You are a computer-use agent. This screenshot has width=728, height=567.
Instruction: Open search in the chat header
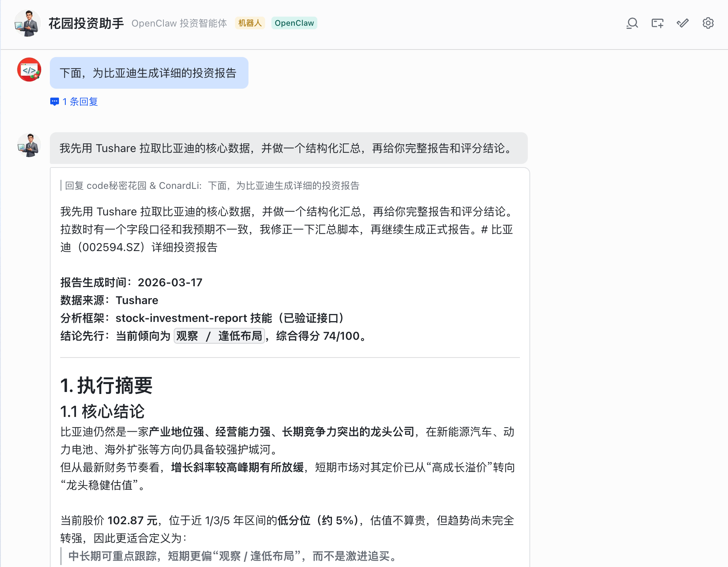[632, 23]
